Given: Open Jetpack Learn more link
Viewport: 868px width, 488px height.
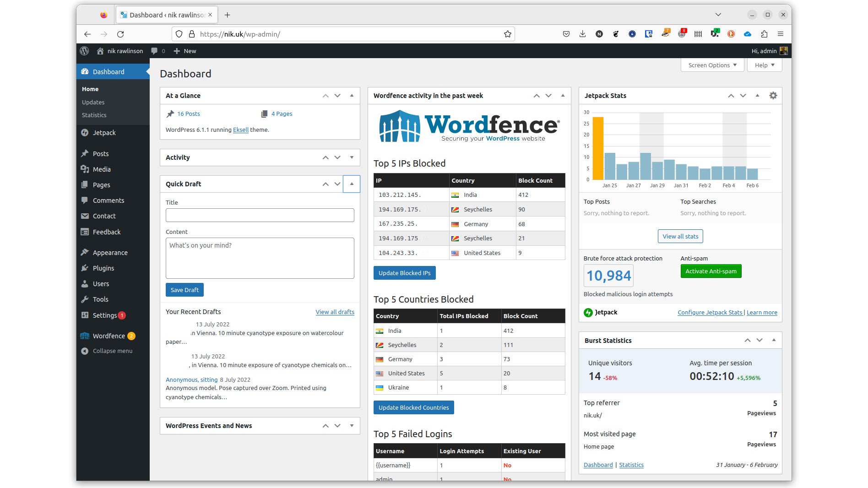Looking at the screenshot, I should (x=762, y=313).
